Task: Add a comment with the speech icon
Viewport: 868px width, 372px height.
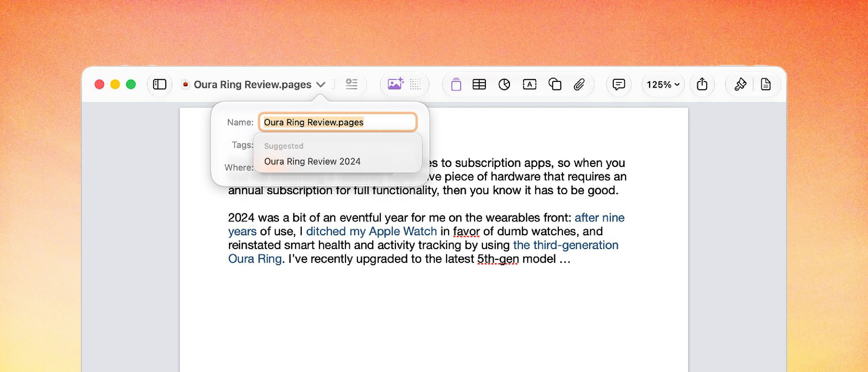Action: pos(619,84)
